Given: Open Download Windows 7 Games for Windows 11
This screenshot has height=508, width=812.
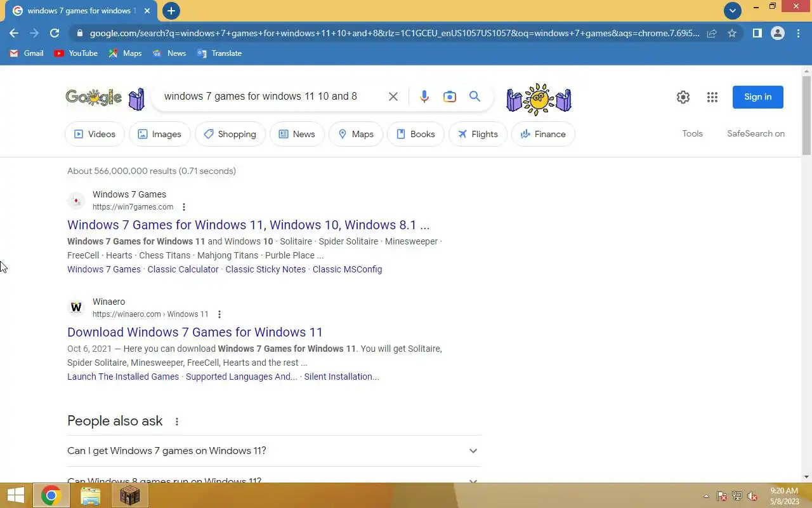Looking at the screenshot, I should [195, 332].
